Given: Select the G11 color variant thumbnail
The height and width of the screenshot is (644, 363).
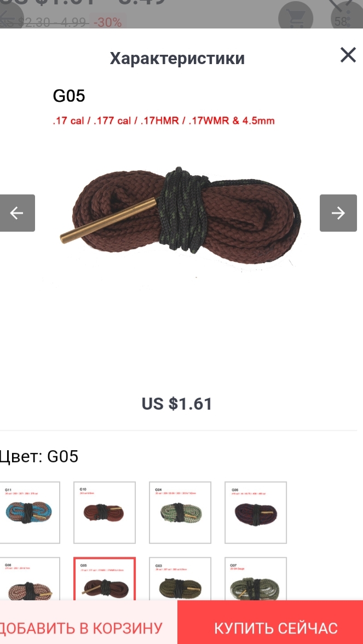Looking at the screenshot, I should [x=29, y=512].
